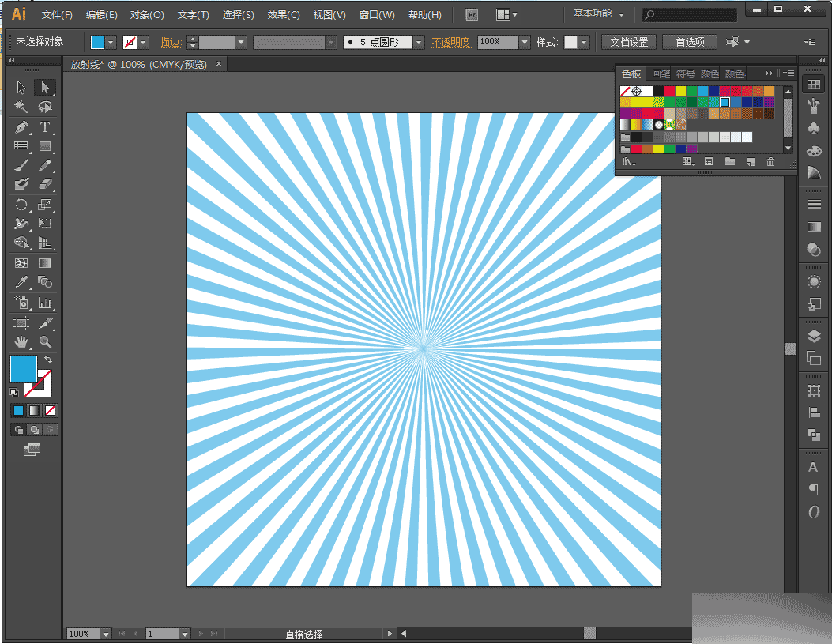Pick the Magic Wand tool
Image resolution: width=832 pixels, height=644 pixels.
pos(21,107)
